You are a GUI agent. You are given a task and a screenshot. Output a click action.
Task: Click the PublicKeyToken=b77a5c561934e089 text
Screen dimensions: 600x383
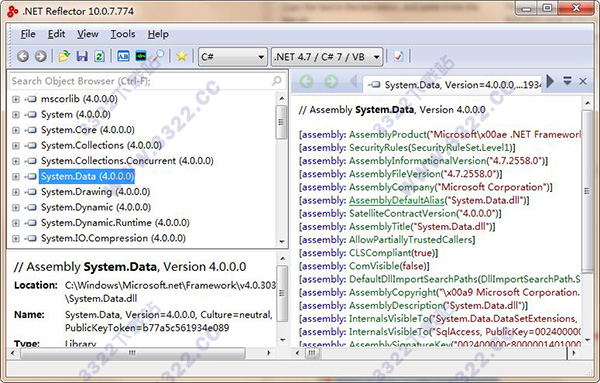click(147, 328)
